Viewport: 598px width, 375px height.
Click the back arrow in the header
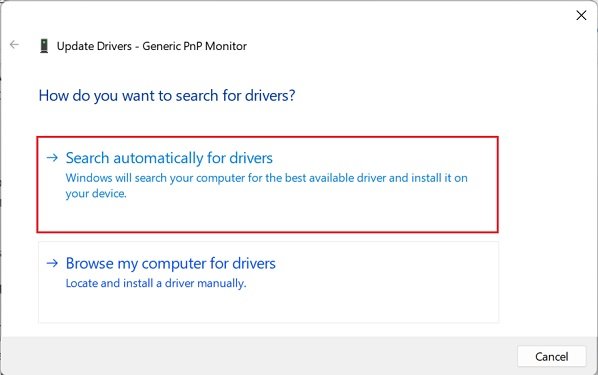(x=14, y=45)
